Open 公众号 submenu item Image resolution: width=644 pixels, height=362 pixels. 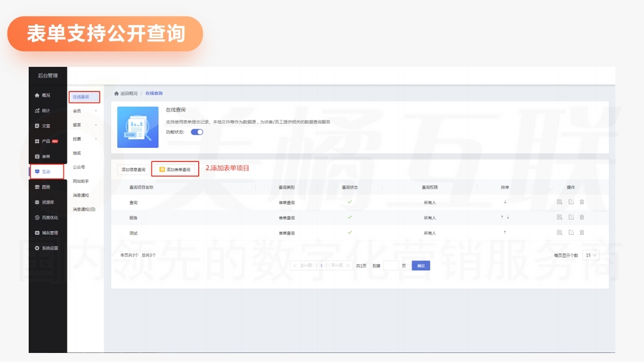tap(79, 167)
